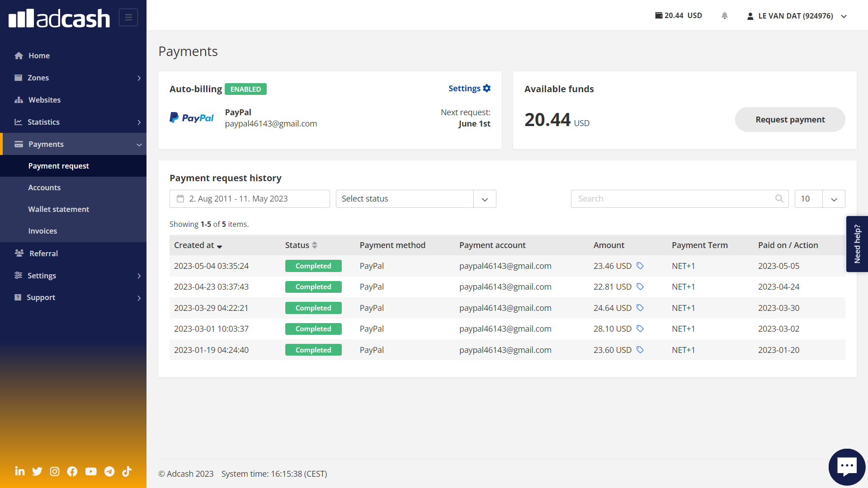This screenshot has width=868, height=488.
Task: Click Completed badge for 2023-05-04 request
Action: (x=313, y=266)
